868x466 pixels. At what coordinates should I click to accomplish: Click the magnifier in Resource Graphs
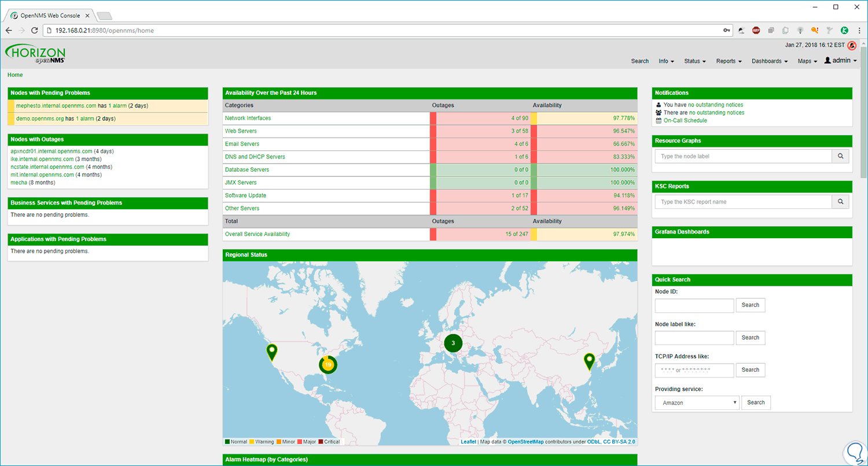pos(840,156)
